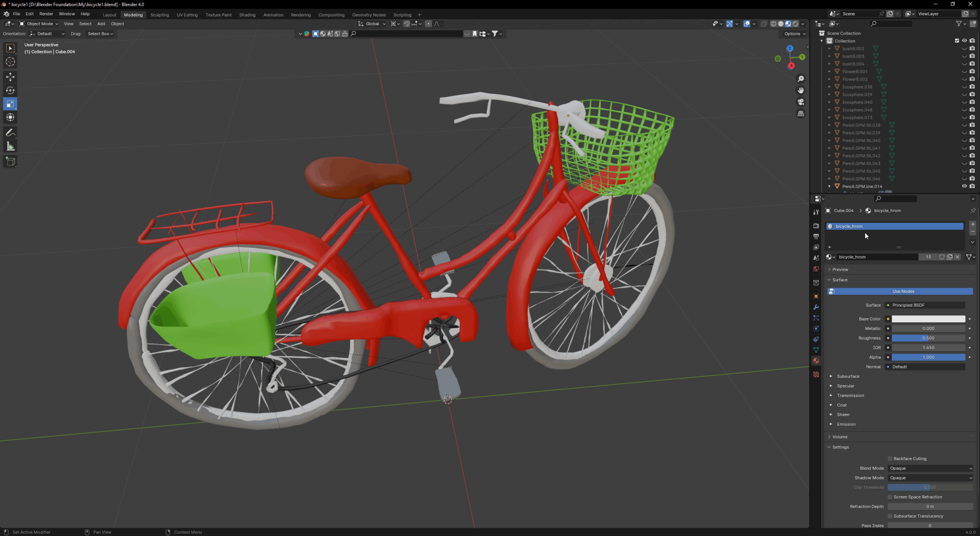
Task: Click the Base Color swatch
Action: pyautogui.click(x=928, y=319)
